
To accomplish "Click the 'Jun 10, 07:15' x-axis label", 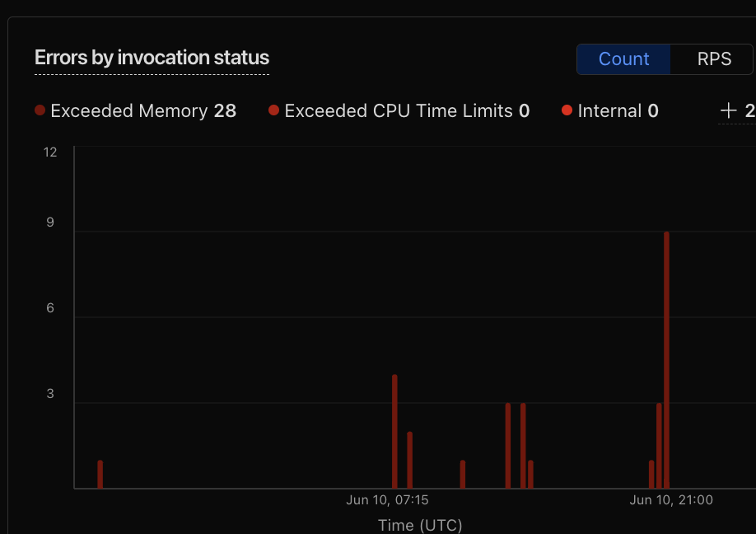I will (387, 500).
